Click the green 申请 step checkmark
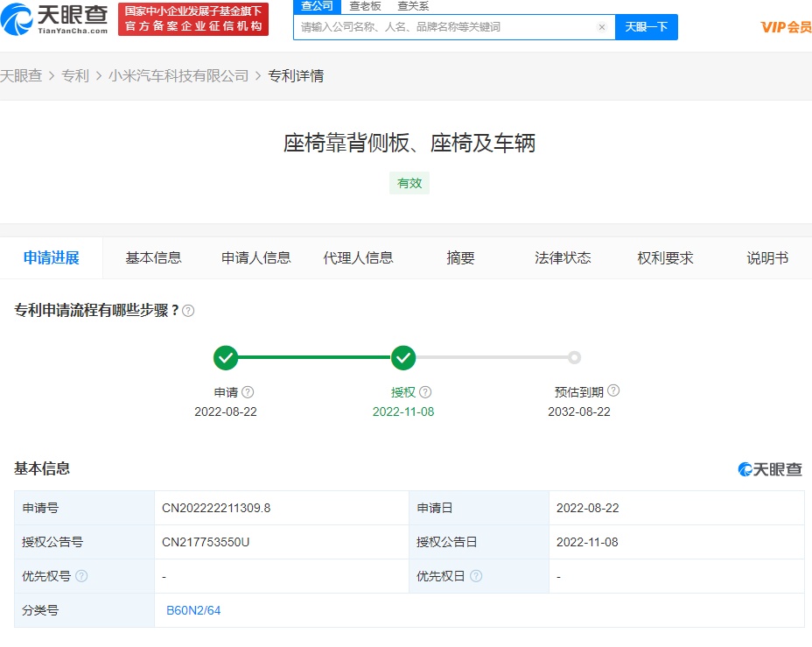Viewport: 812px width, 647px height. [226, 357]
